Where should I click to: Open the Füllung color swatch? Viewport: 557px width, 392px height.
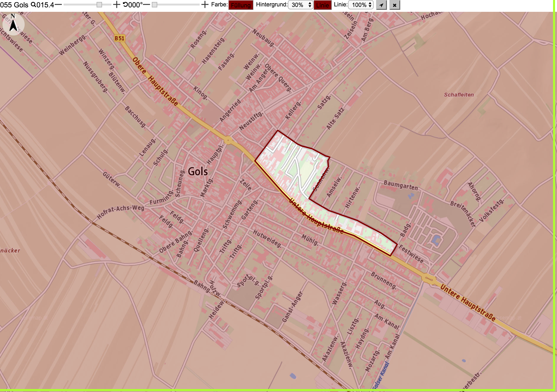(x=241, y=5)
